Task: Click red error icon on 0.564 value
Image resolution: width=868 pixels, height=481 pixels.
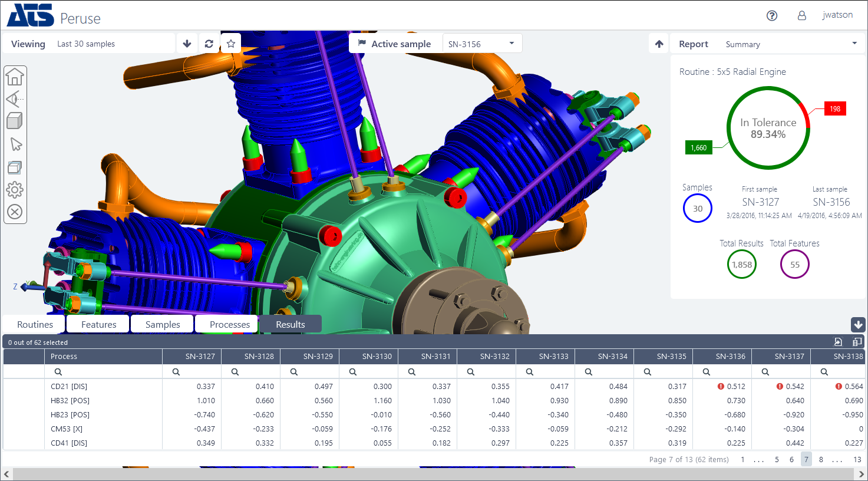Action: tap(839, 387)
